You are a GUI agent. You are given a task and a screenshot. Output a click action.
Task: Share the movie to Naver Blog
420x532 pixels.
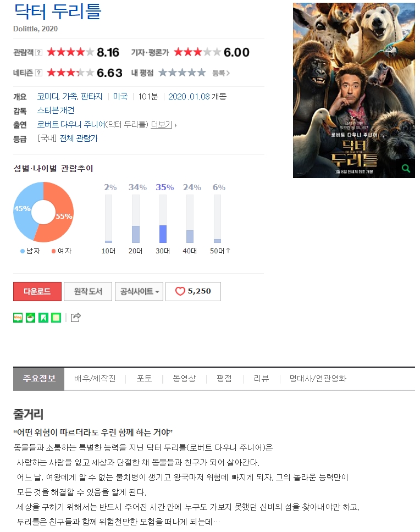[x=18, y=318]
